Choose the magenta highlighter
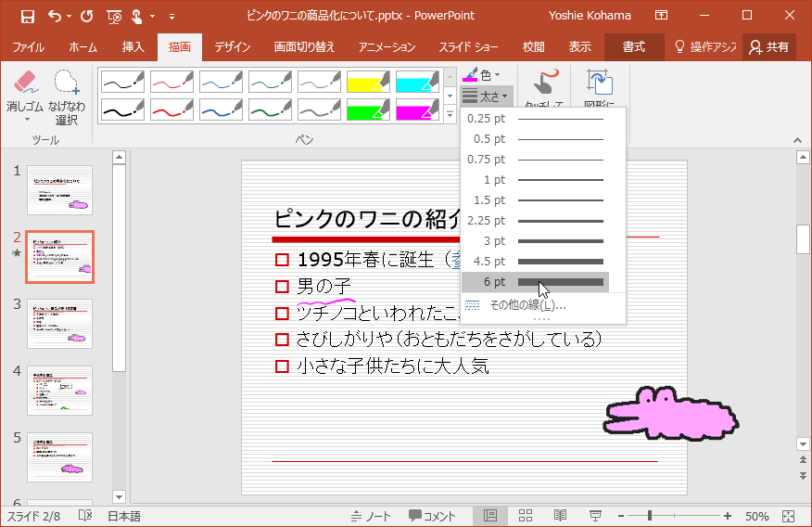This screenshot has width=812, height=527. click(417, 109)
